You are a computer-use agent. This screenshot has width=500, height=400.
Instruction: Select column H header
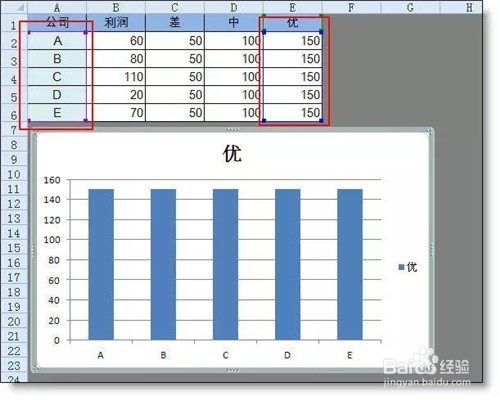461,7
